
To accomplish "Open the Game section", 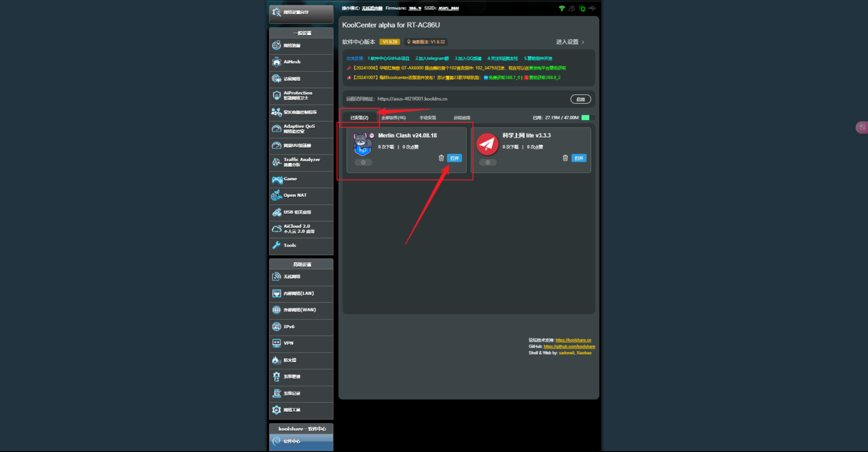I will pyautogui.click(x=301, y=179).
